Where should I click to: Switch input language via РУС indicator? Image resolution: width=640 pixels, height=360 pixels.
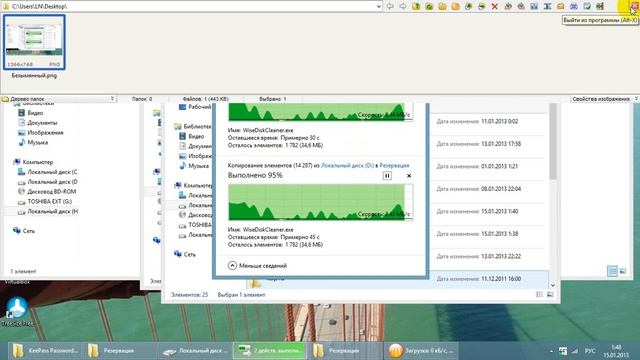[590, 351]
